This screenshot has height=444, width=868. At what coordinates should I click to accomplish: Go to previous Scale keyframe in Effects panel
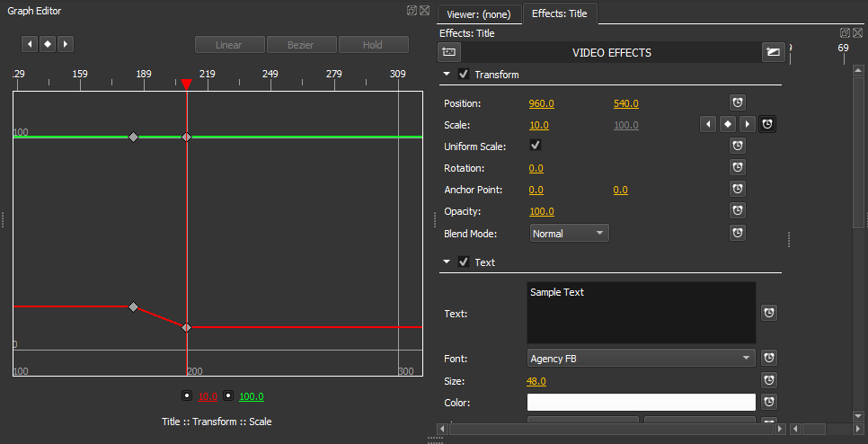(x=708, y=124)
